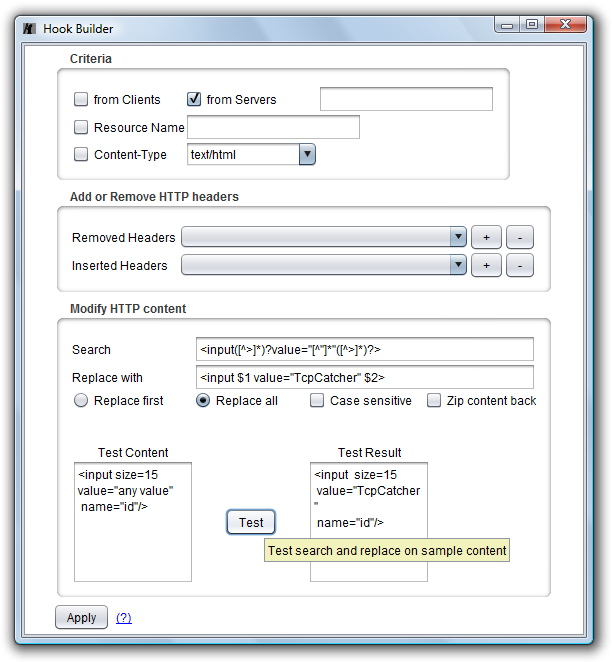
Task: Click the Apply button
Action: 82,617
